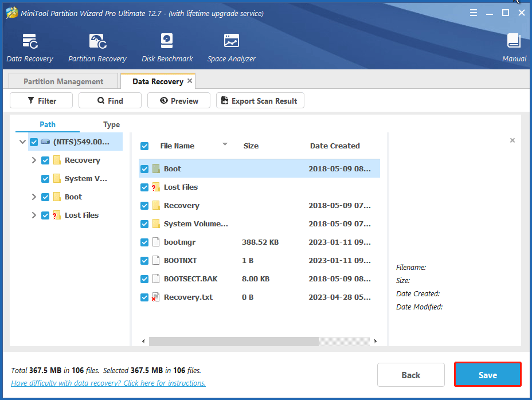The image size is (532, 400).
Task: Preview the selected file
Action: click(178, 100)
